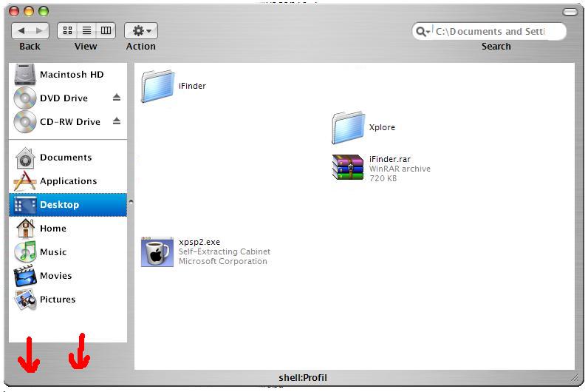Click the 'WinRAR archive' description text

click(400, 169)
